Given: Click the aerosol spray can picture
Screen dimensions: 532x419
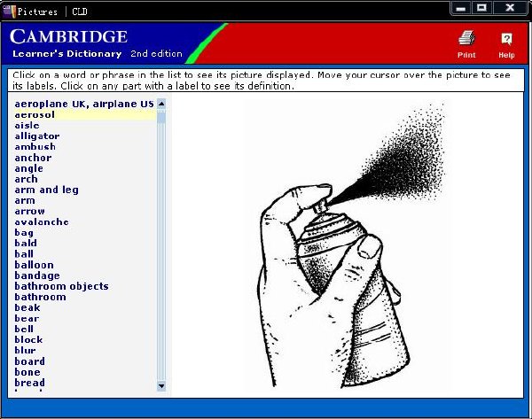Looking at the screenshot, I should tap(346, 245).
